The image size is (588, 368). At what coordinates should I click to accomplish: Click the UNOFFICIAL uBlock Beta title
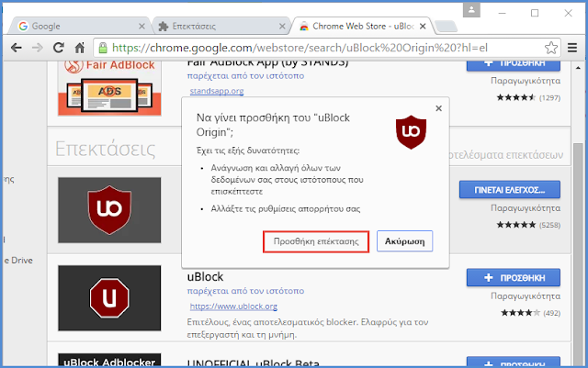coord(254,362)
